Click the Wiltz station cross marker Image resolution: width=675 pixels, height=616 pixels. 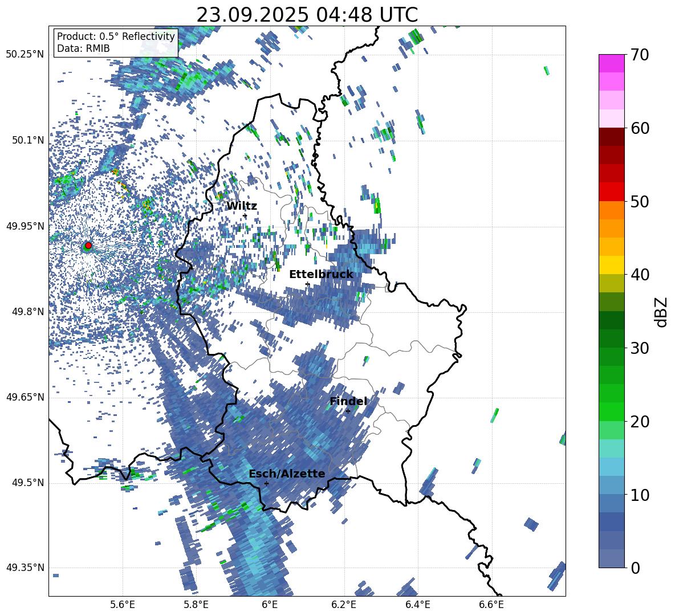coord(245,215)
